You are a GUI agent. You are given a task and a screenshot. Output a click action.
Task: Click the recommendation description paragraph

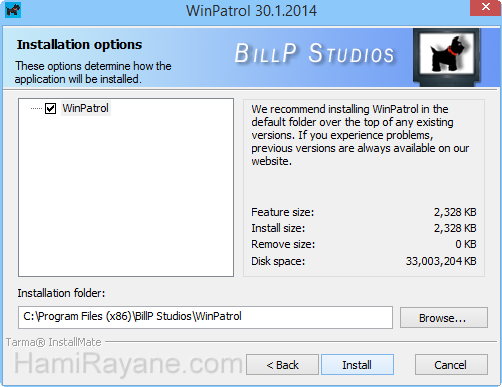click(360, 135)
